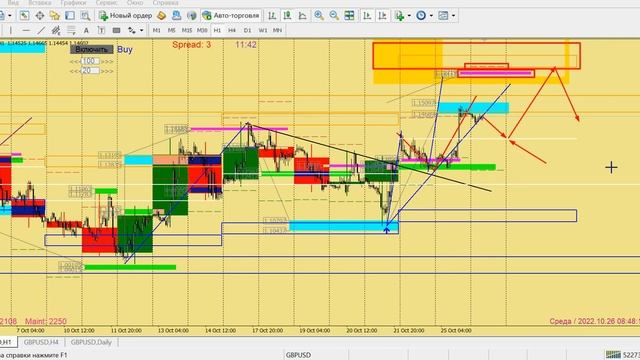Switch timeframe to MN
Viewport: 640px width, 360px height.
277,30
